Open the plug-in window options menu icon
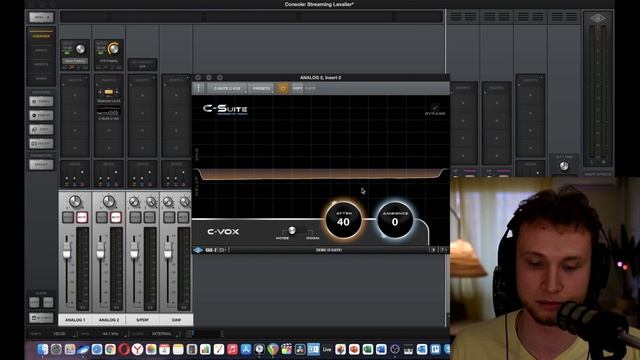Viewport: 640px width, 360px height. coord(199,88)
